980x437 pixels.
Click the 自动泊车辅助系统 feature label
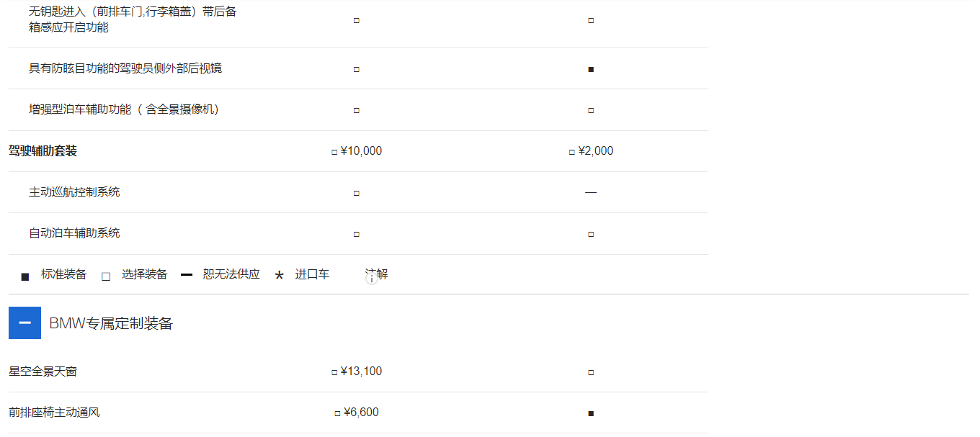(74, 233)
